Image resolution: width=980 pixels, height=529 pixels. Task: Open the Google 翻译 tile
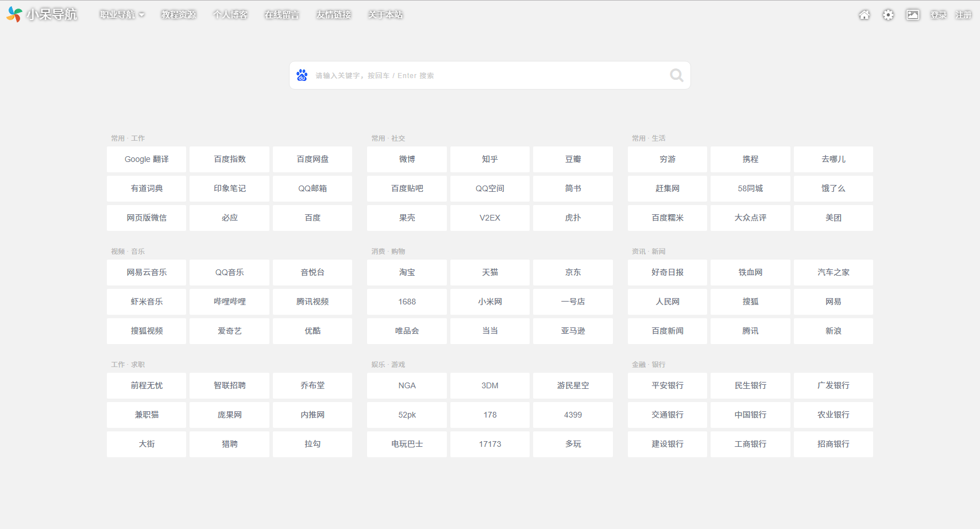pos(146,159)
